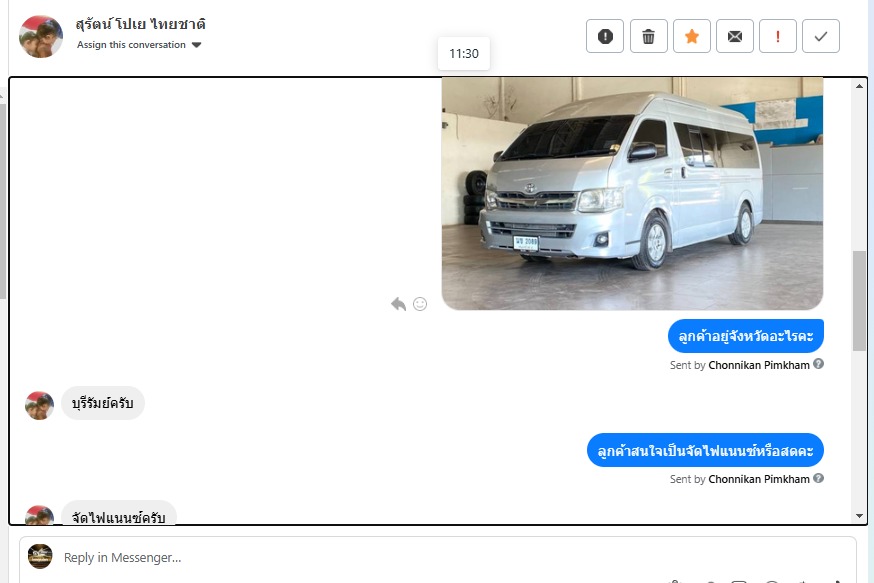Open the customer avatar in header

click(x=41, y=36)
